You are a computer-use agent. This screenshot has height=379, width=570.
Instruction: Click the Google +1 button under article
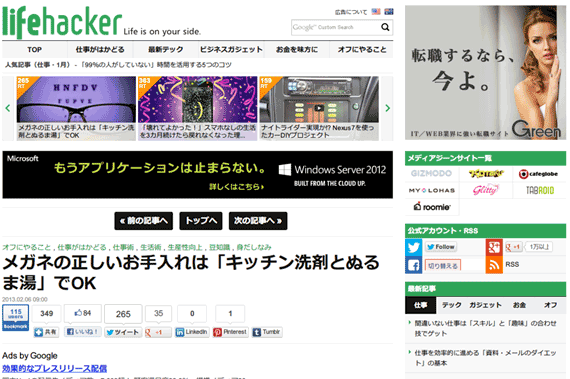tap(158, 332)
